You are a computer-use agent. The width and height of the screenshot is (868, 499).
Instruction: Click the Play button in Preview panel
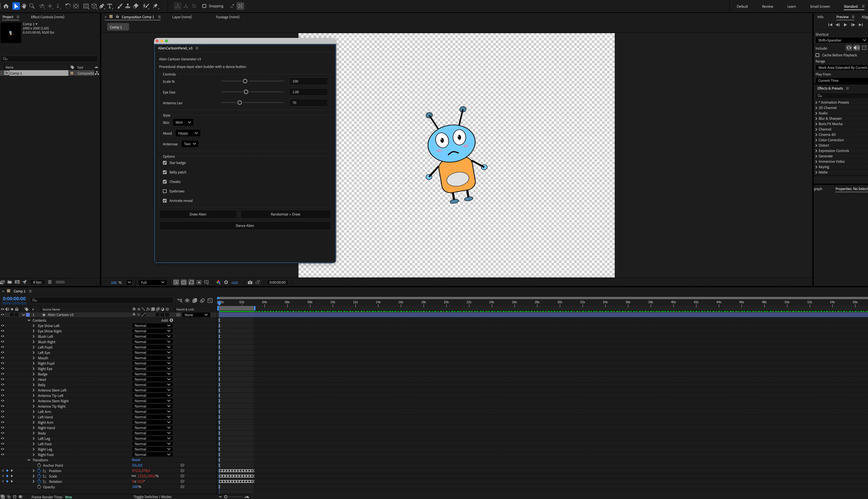845,25
